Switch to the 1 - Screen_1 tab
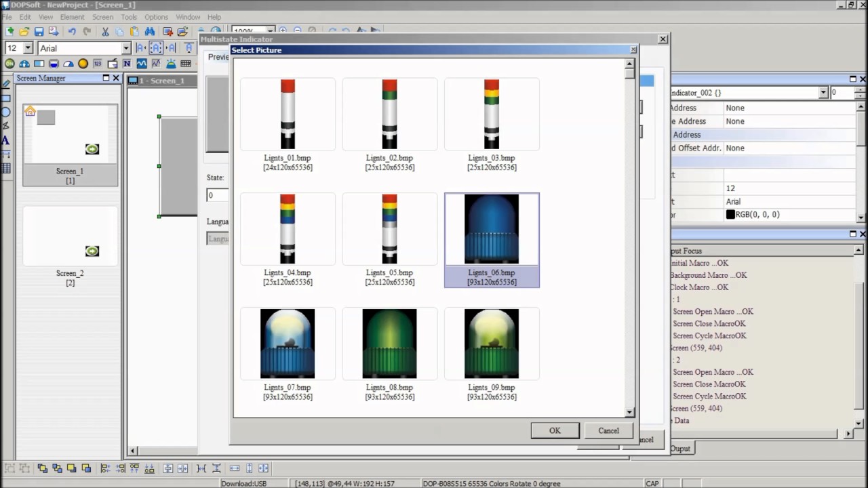Viewport: 868px width, 488px height. (161, 81)
